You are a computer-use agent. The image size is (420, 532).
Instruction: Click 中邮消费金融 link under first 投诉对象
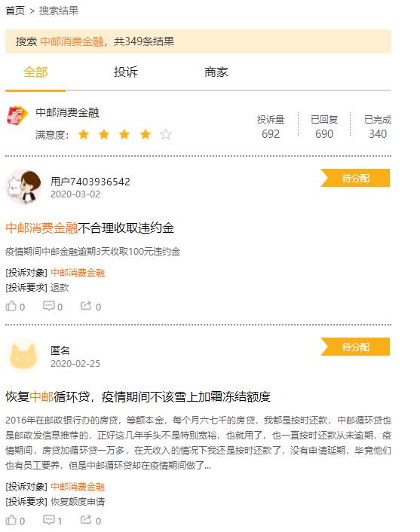click(78, 273)
